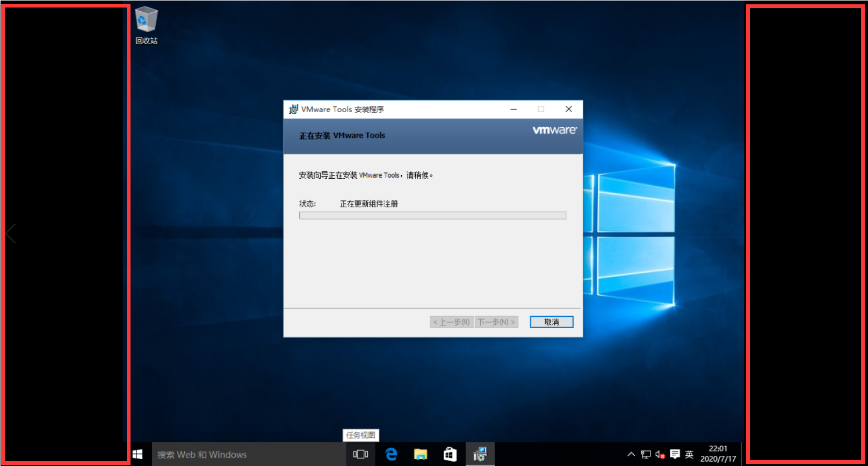Switch the input language indicator
This screenshot has width=868, height=466.
pos(689,454)
